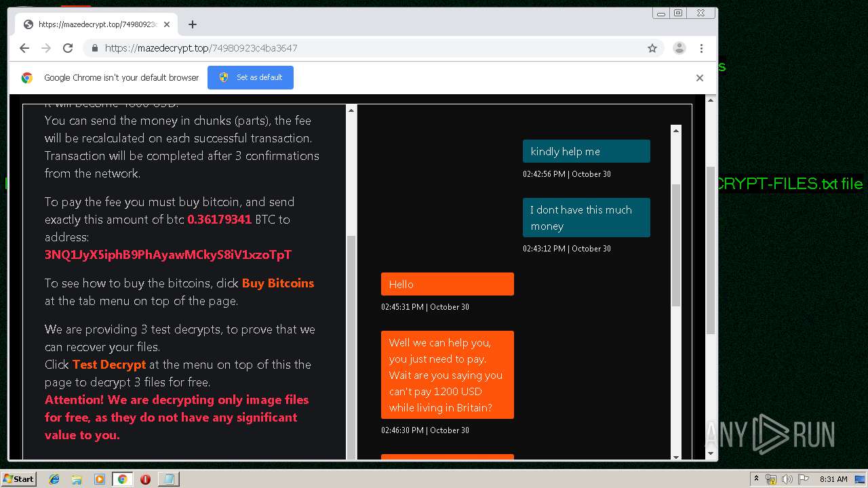Reload the mazedecrypt page
This screenshot has width=868, height=488.
(68, 48)
